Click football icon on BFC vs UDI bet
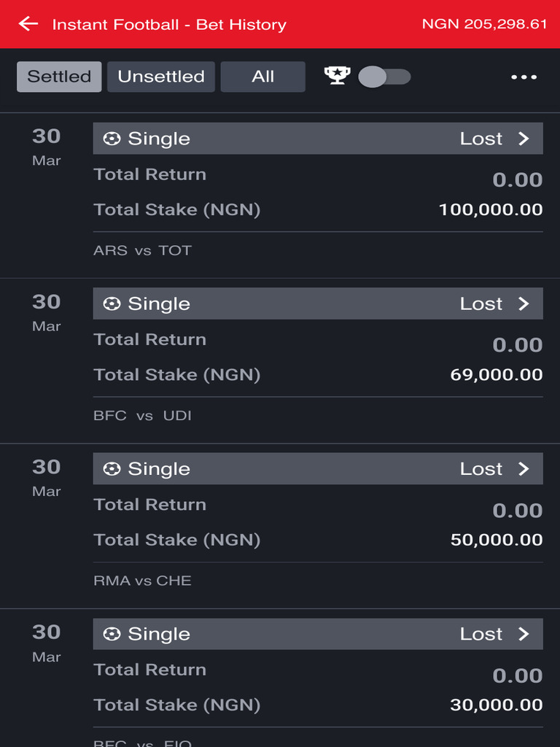This screenshot has height=747, width=560. (112, 304)
